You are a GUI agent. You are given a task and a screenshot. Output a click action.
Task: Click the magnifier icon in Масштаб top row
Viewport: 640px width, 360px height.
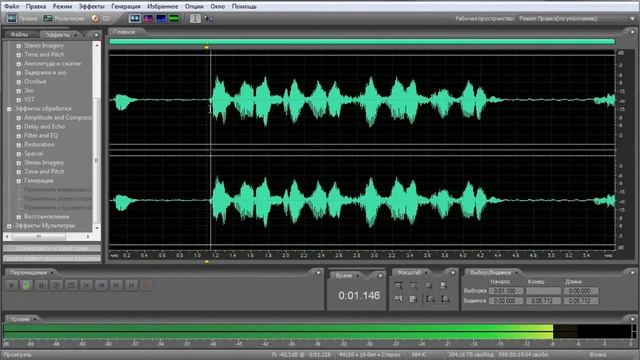pyautogui.click(x=429, y=286)
